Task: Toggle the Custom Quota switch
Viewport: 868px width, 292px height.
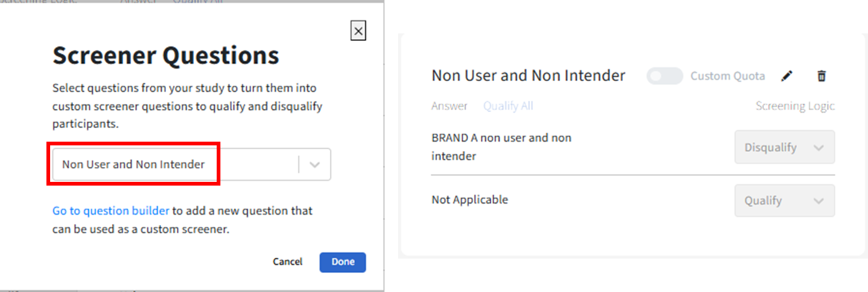Action: pos(664,76)
